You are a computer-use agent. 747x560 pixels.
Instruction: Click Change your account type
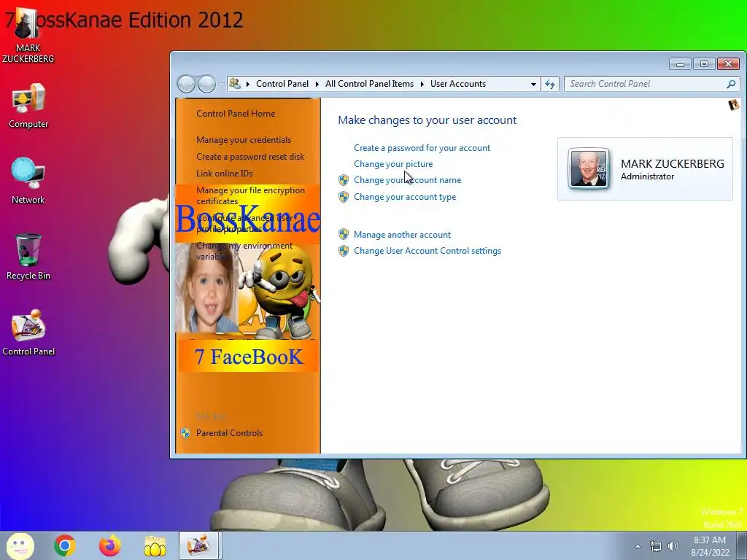(x=404, y=197)
